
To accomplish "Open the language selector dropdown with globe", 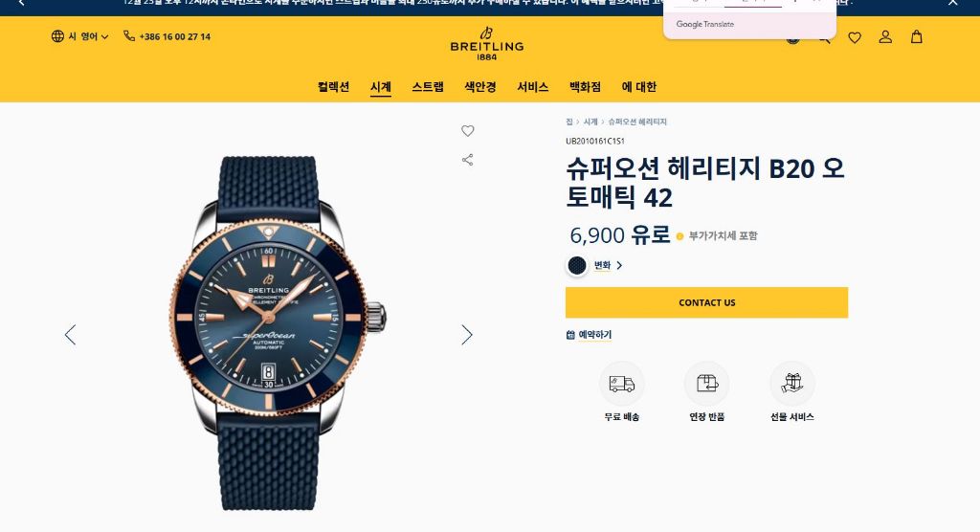I will [80, 36].
